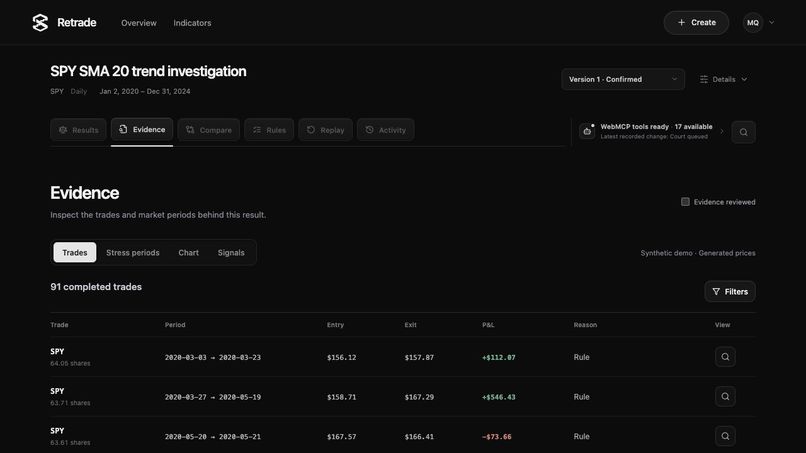Click exit price $167.29

pos(419,397)
